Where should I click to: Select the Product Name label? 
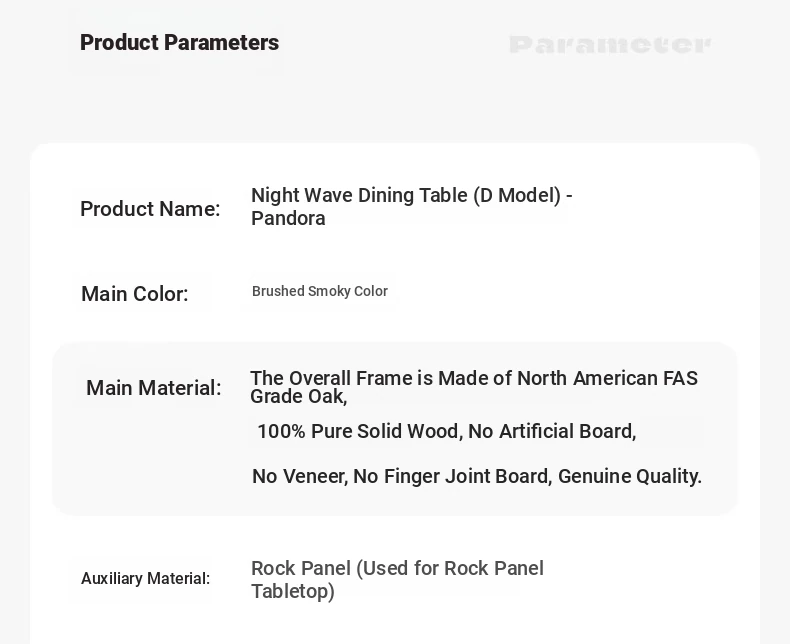pyautogui.click(x=150, y=209)
